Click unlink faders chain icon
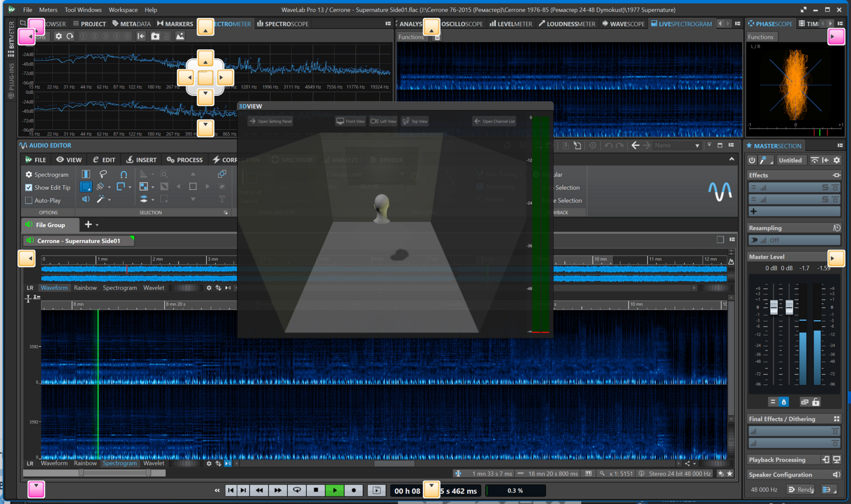Screen dimensions: 851x504 805,402
